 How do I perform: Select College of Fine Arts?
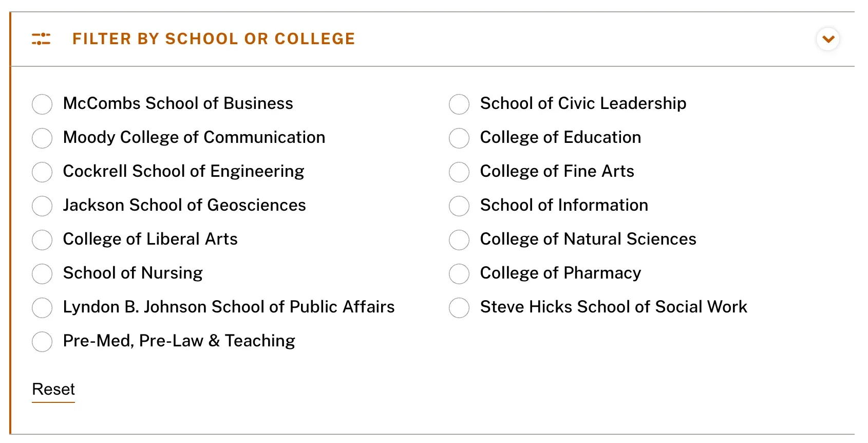459,172
